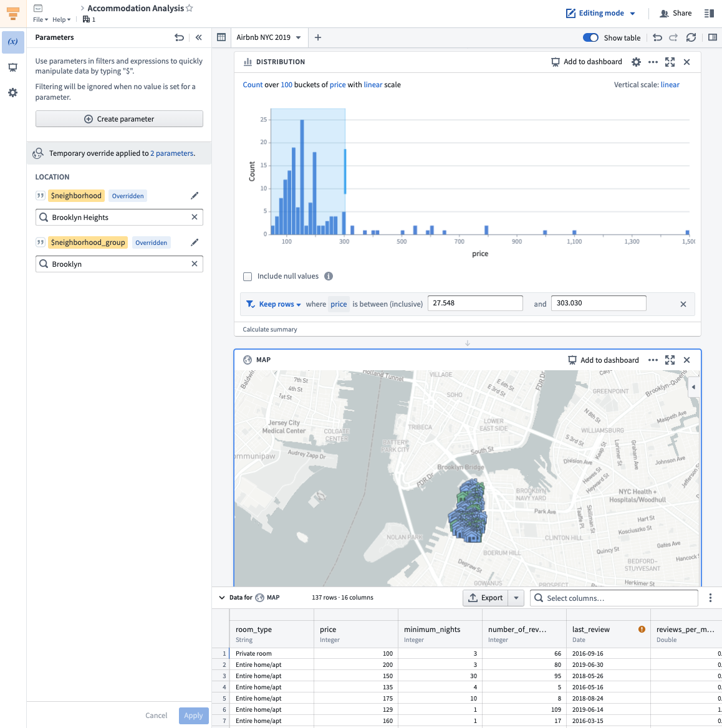This screenshot has width=722, height=728.
Task: Open the Parameters sidebar icon
Action: tap(13, 42)
